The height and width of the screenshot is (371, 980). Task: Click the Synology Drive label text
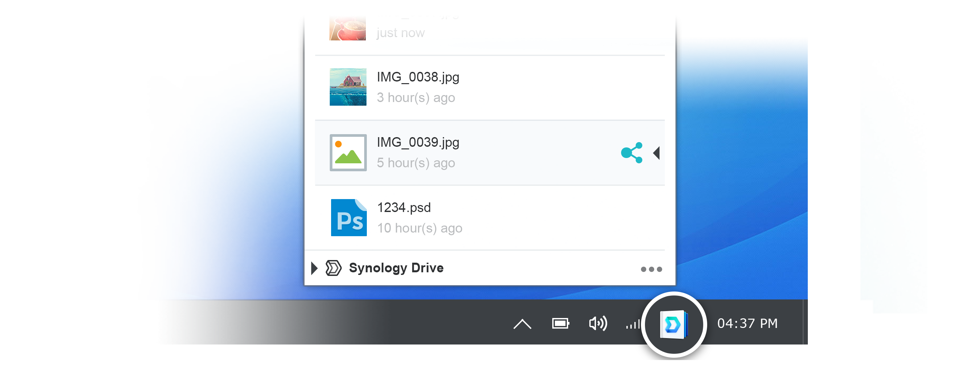(x=396, y=268)
